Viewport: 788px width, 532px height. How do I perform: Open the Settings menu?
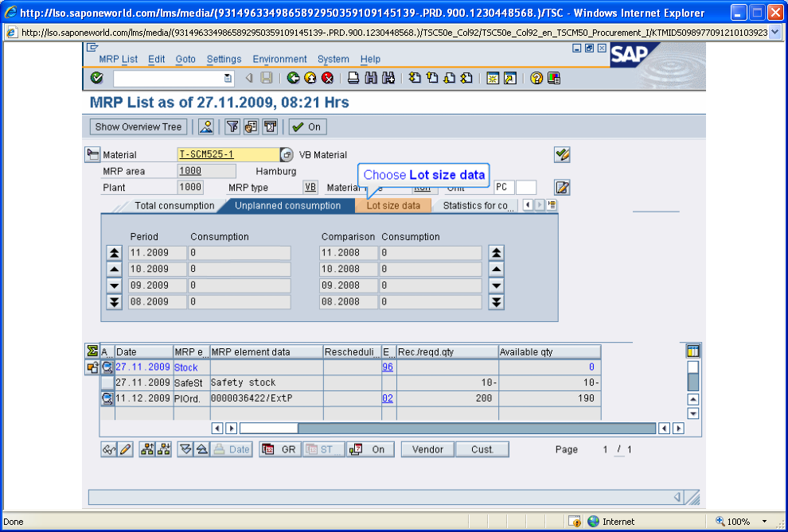[x=224, y=59]
